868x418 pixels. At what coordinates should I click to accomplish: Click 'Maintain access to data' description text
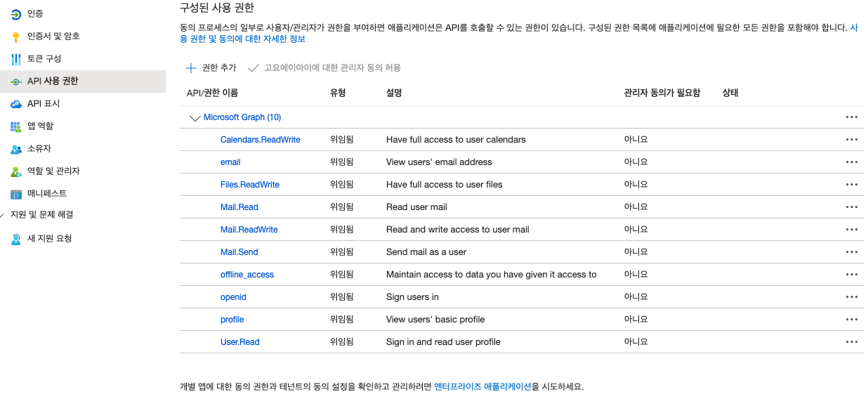(492, 275)
